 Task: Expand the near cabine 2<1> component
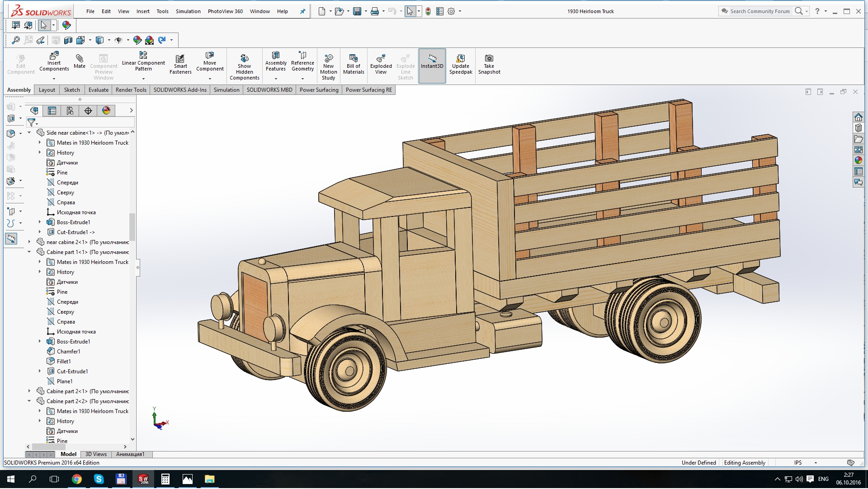29,242
